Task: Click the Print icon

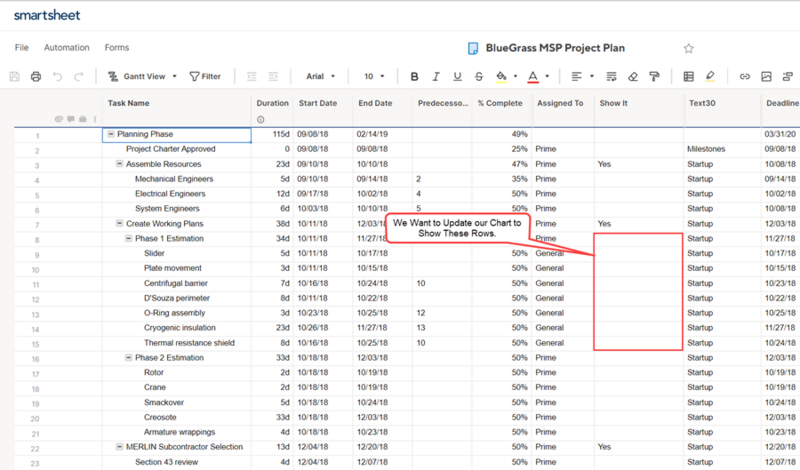Action: click(36, 77)
